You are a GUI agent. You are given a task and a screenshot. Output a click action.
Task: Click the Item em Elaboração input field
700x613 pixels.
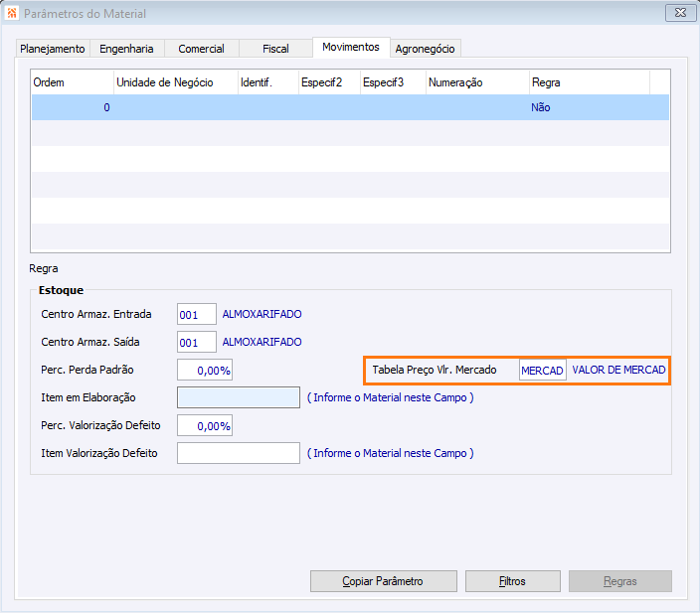[239, 397]
